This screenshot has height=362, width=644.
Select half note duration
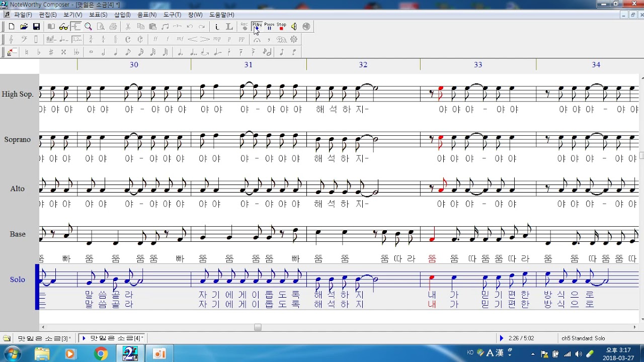point(103,52)
